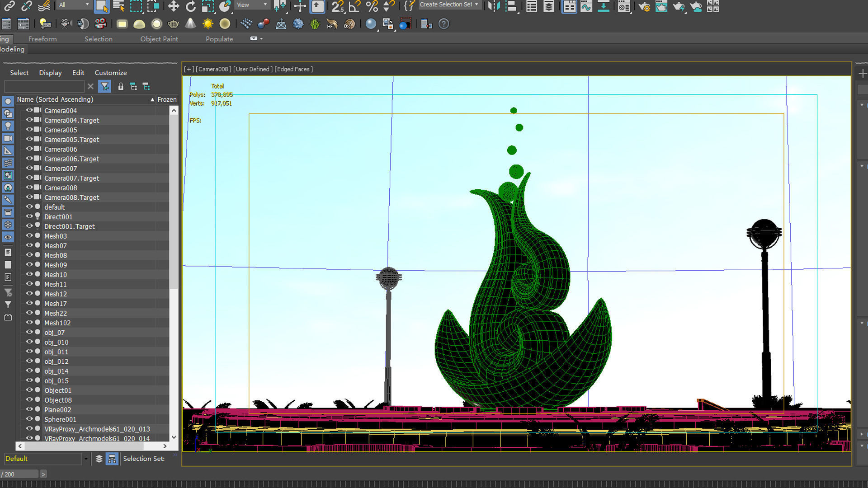Open Render Setup teapot with gear
868x488 pixels.
644,6
